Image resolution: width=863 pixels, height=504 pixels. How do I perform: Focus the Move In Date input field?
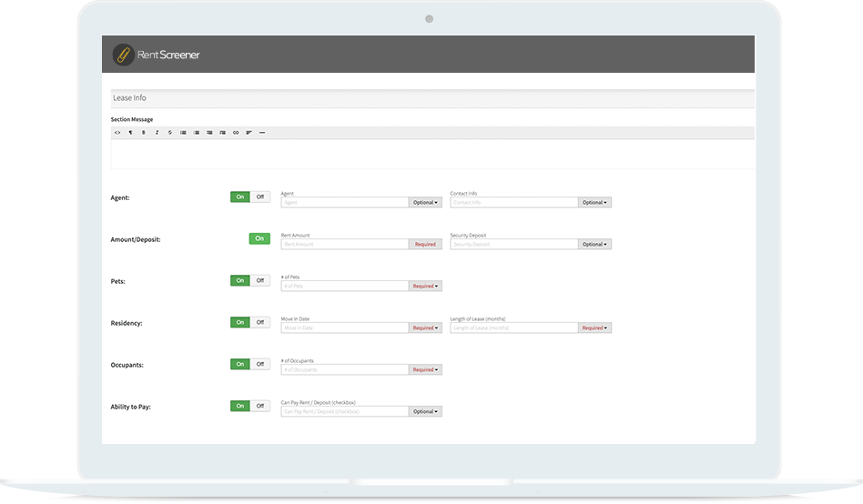(x=345, y=328)
